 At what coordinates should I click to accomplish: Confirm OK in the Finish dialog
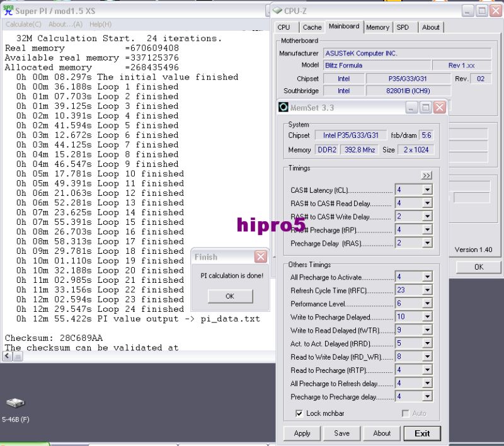coord(230,296)
